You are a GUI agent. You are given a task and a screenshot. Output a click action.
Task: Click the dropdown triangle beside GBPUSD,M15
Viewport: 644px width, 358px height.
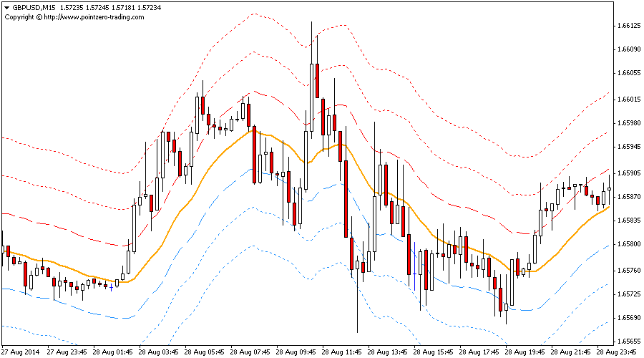[x=6, y=7]
